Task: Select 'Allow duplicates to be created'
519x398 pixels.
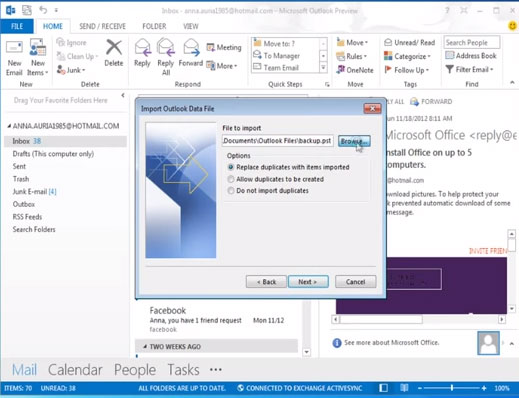Action: pyautogui.click(x=231, y=179)
